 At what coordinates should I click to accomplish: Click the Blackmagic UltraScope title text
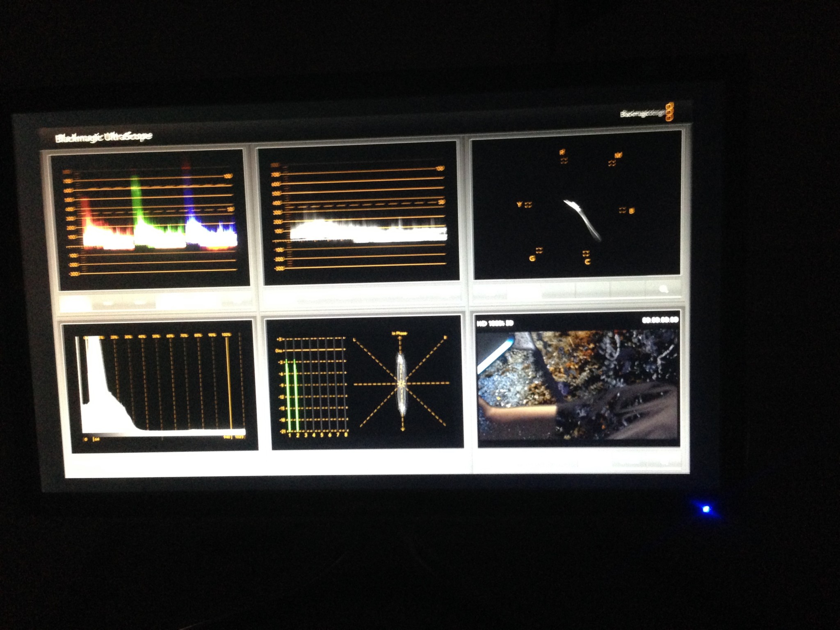click(x=103, y=137)
